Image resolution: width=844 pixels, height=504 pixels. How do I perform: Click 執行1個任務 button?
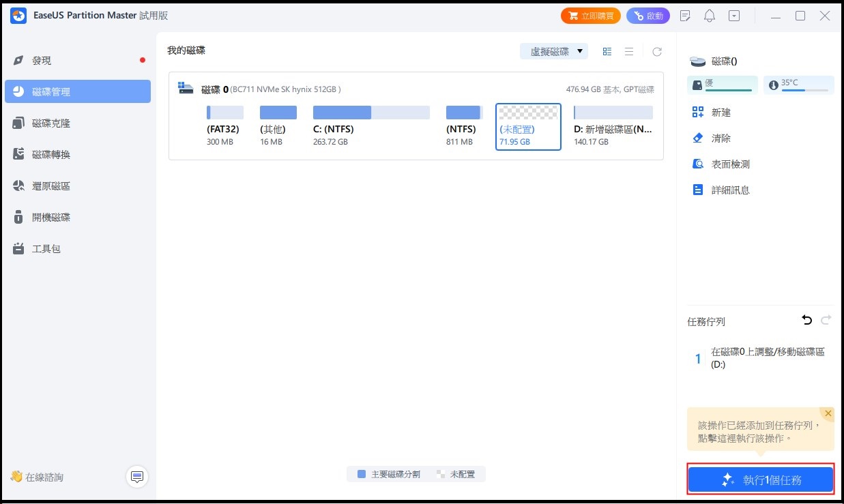click(x=760, y=480)
